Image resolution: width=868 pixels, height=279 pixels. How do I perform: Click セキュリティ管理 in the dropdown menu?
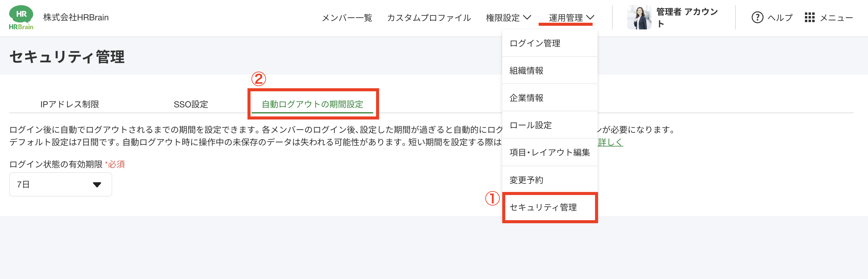543,207
